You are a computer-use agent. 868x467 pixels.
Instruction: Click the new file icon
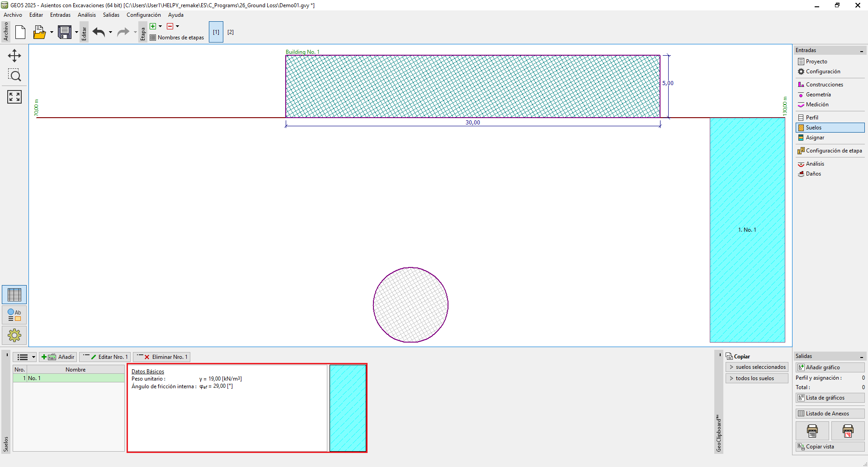tap(20, 32)
